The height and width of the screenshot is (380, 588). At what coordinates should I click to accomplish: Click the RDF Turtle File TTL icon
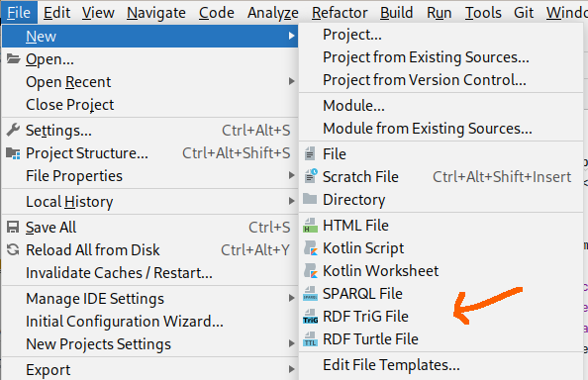[310, 339]
